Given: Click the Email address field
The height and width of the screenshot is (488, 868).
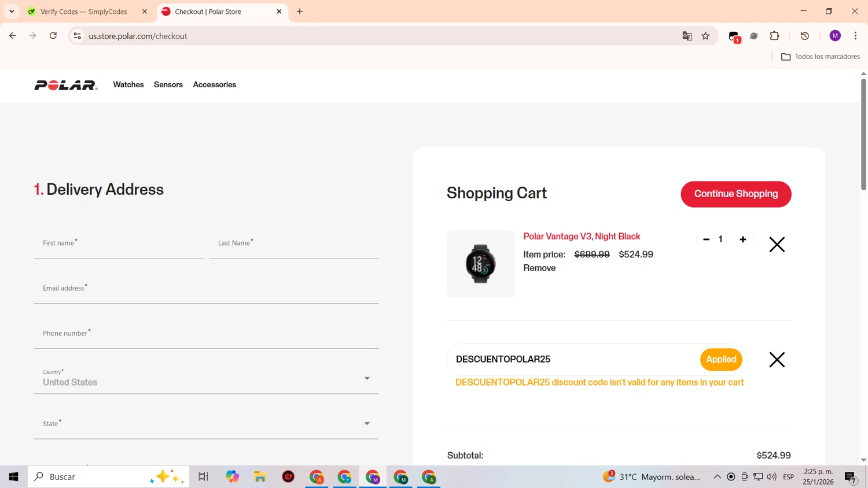Looking at the screenshot, I should (x=207, y=290).
